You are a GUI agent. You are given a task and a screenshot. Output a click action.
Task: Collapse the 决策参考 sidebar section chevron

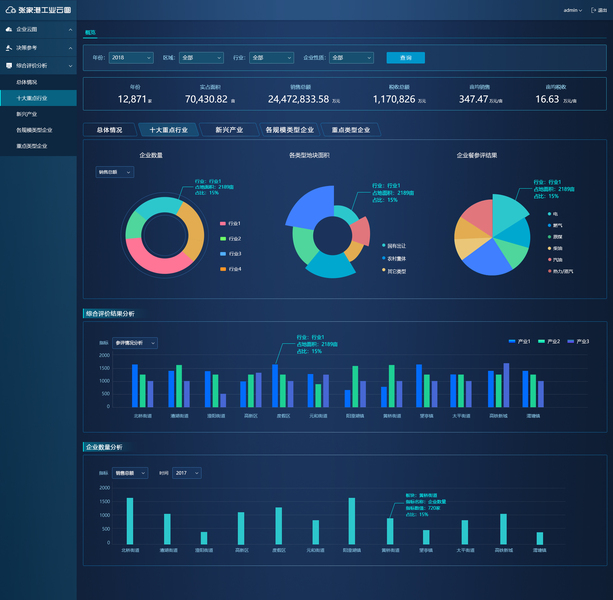70,48
